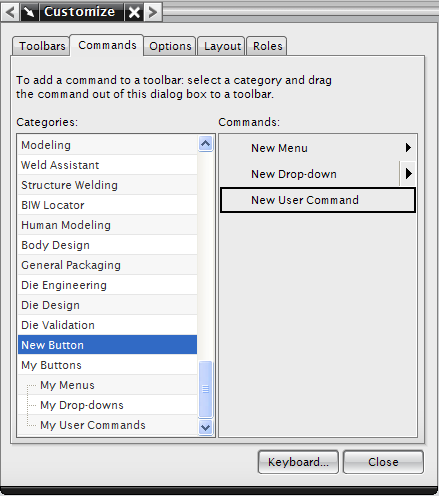
Task: Expand the New Menu submenu arrow
Action: click(408, 148)
